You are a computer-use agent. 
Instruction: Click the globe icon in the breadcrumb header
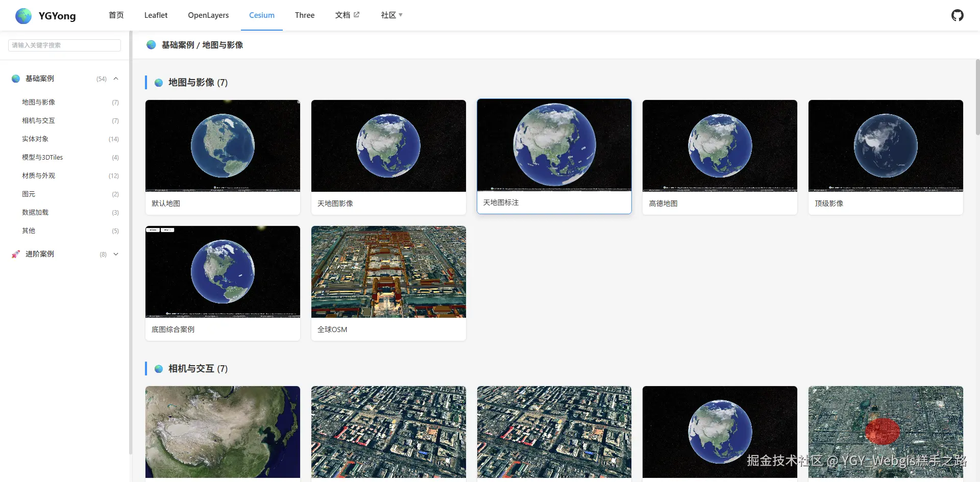pos(151,45)
